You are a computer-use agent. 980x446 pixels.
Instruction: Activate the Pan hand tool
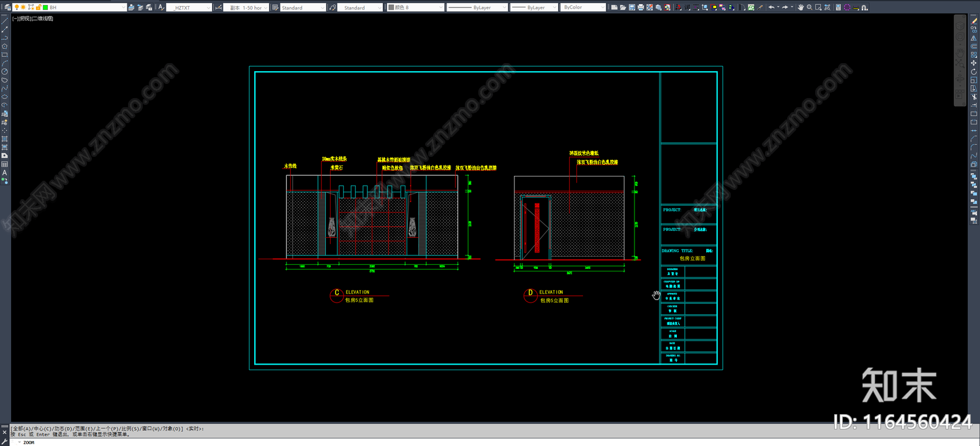pyautogui.click(x=800, y=7)
